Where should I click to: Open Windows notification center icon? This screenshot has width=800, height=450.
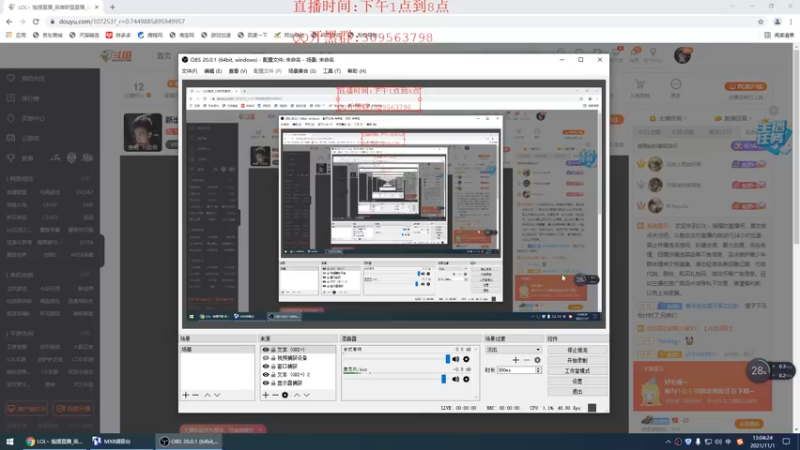[x=786, y=441]
